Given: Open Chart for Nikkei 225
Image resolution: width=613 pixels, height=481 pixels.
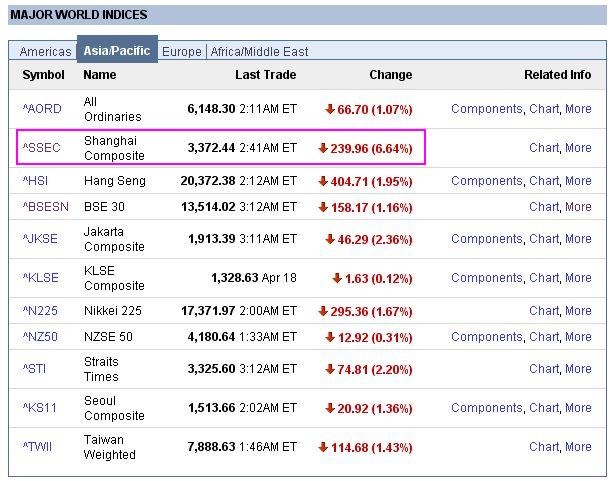Looking at the screenshot, I should pos(544,311).
